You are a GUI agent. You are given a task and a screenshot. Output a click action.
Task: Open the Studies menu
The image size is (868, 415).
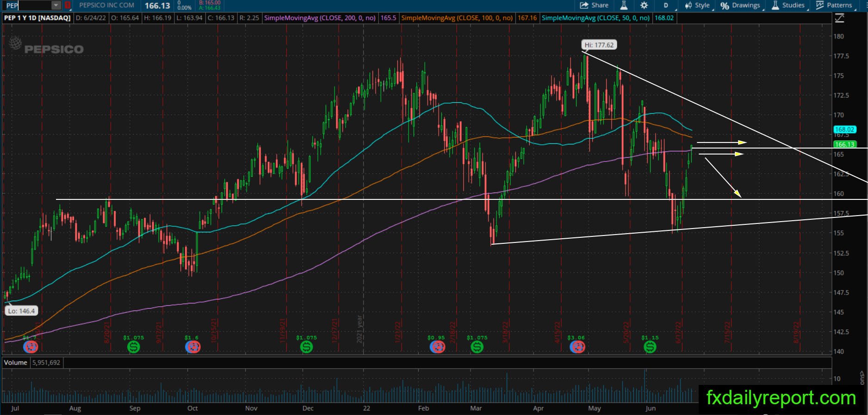point(788,6)
